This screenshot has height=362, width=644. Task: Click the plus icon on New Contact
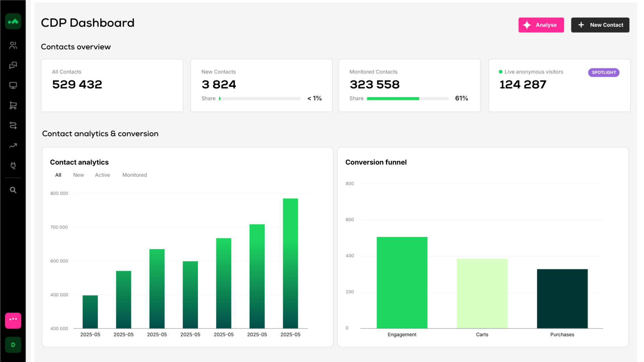(x=581, y=25)
